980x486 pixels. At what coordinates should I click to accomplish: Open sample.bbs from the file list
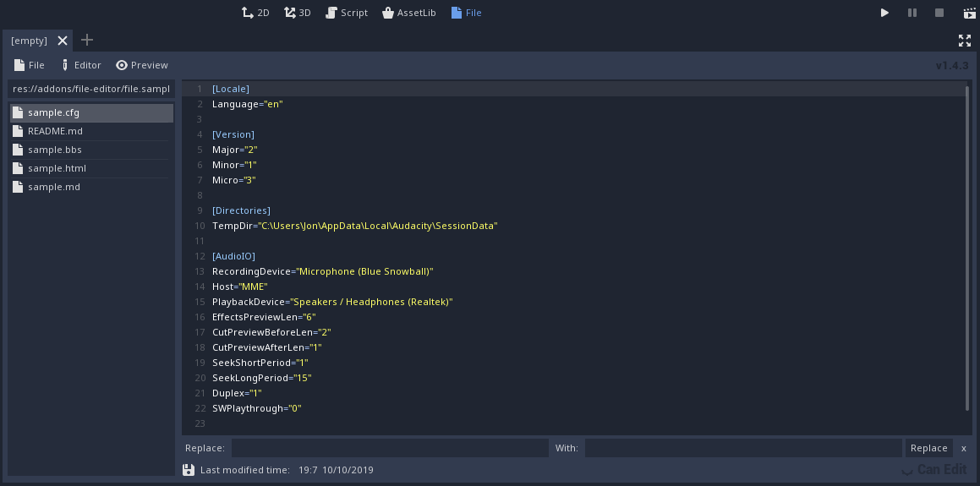(x=91, y=150)
